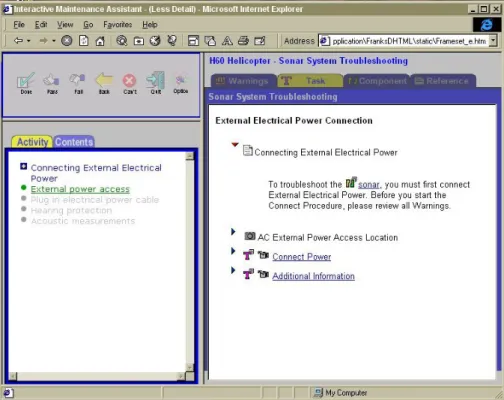Click the camera icon beside Connect Power
The image size is (504, 400).
click(263, 255)
